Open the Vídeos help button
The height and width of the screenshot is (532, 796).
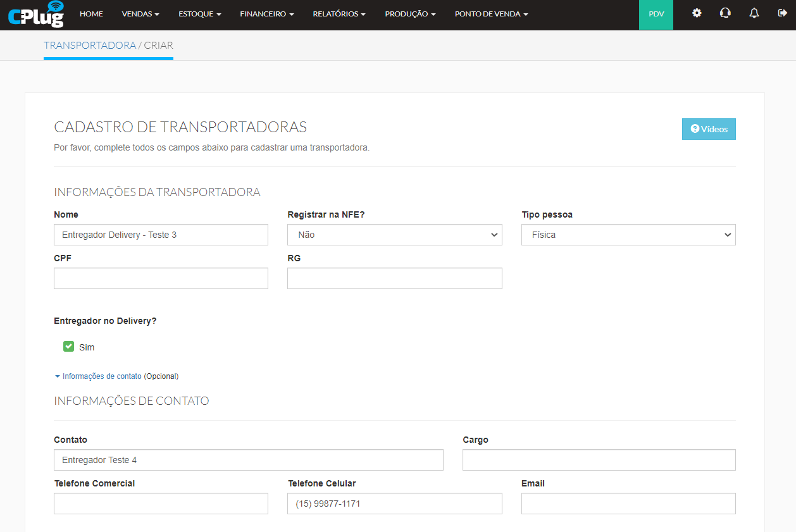click(709, 129)
